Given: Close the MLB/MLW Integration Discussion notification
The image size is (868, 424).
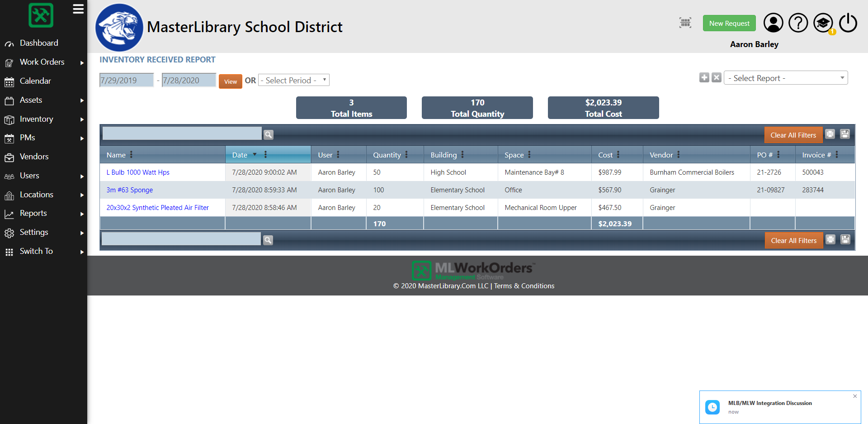Looking at the screenshot, I should [855, 396].
